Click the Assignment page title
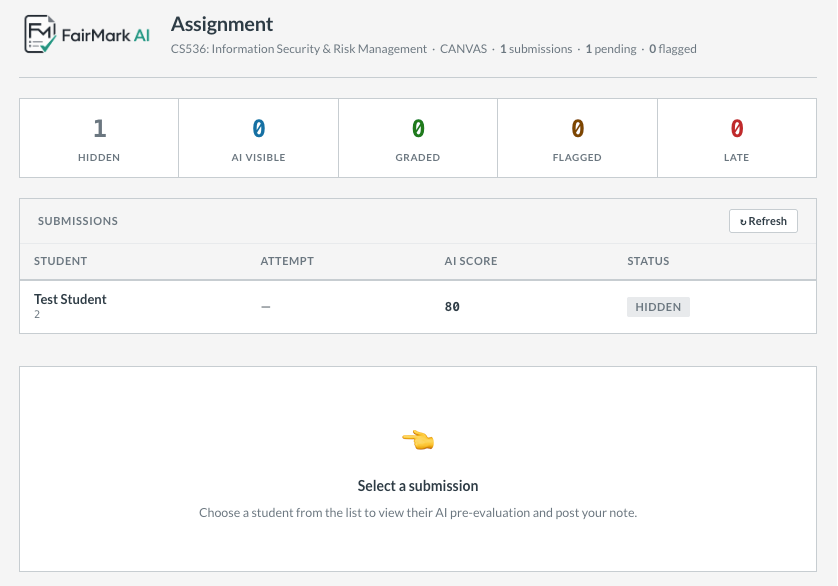 222,24
